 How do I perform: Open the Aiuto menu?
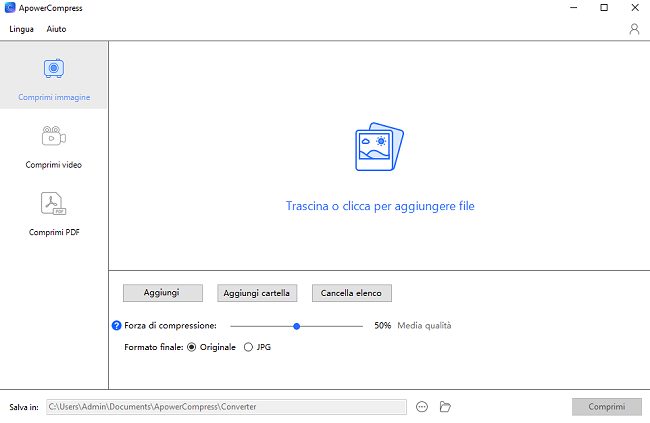click(x=56, y=29)
